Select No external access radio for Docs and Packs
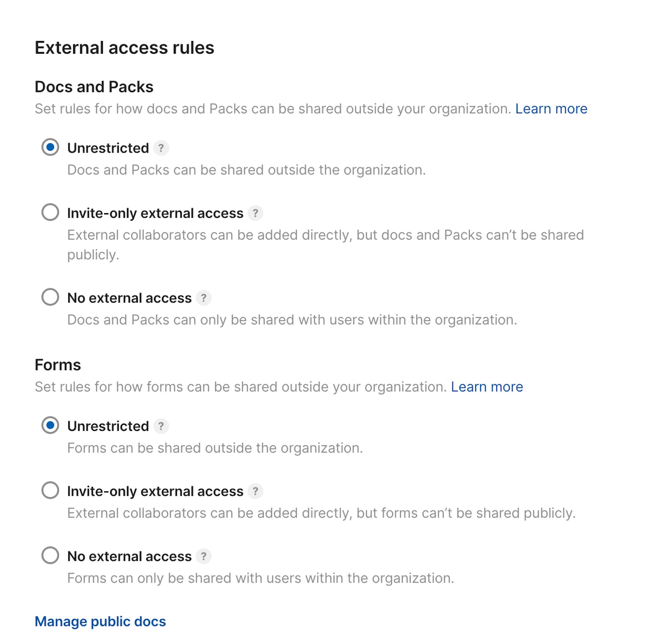Image resolution: width=647 pixels, height=644 pixels. [x=50, y=297]
